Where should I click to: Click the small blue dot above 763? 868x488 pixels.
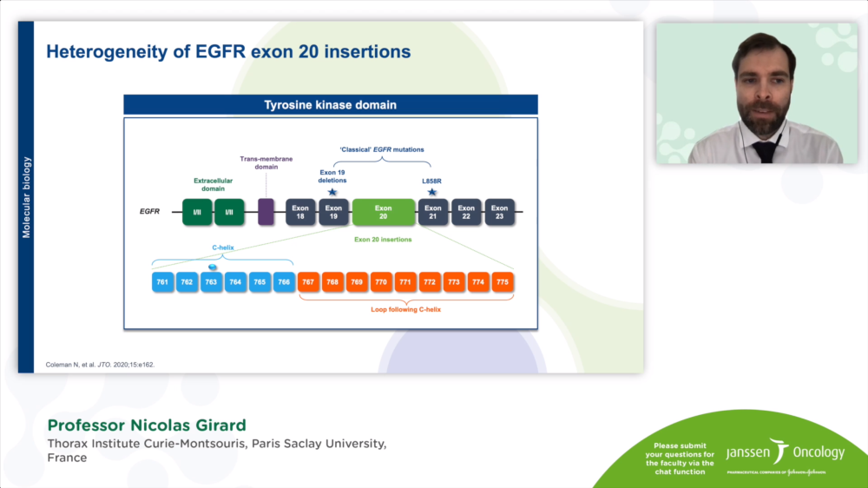pyautogui.click(x=212, y=267)
